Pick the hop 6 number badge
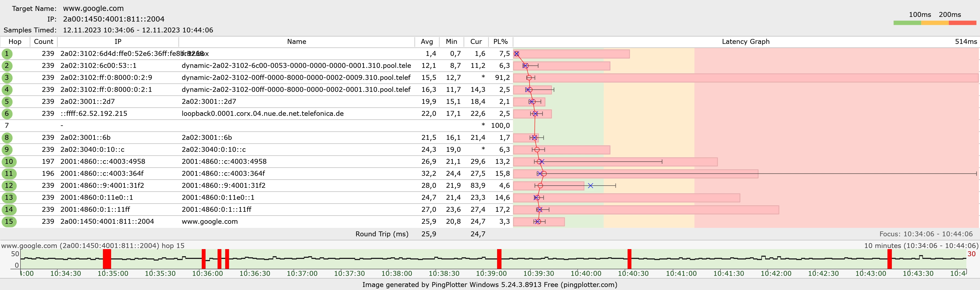980x290 pixels. point(7,114)
